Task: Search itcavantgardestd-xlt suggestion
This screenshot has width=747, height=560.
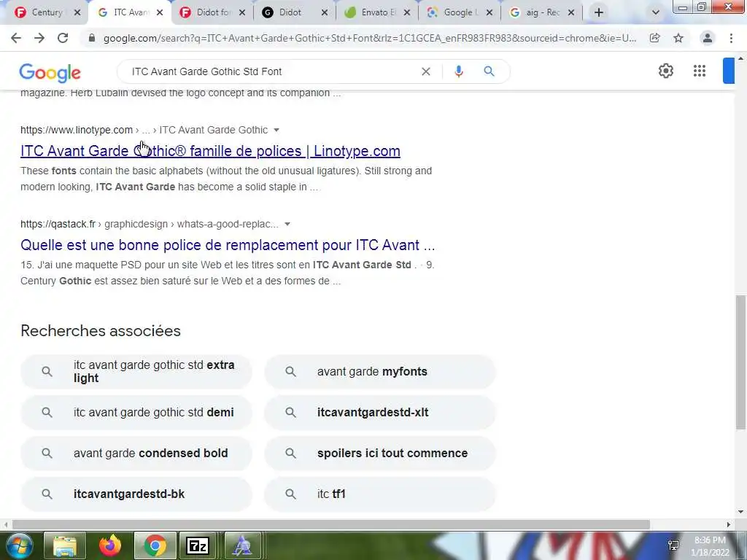Action: (380, 413)
